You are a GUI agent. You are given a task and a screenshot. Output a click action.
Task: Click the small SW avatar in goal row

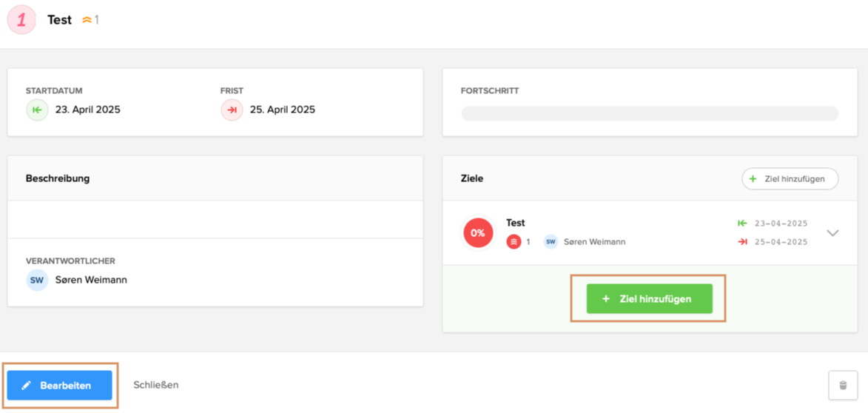[x=551, y=241]
